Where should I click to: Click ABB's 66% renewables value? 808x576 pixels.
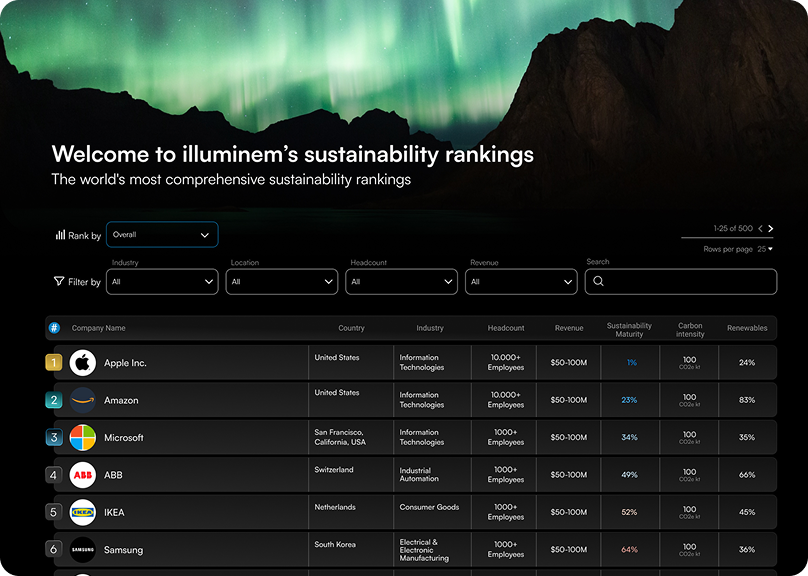pos(747,475)
